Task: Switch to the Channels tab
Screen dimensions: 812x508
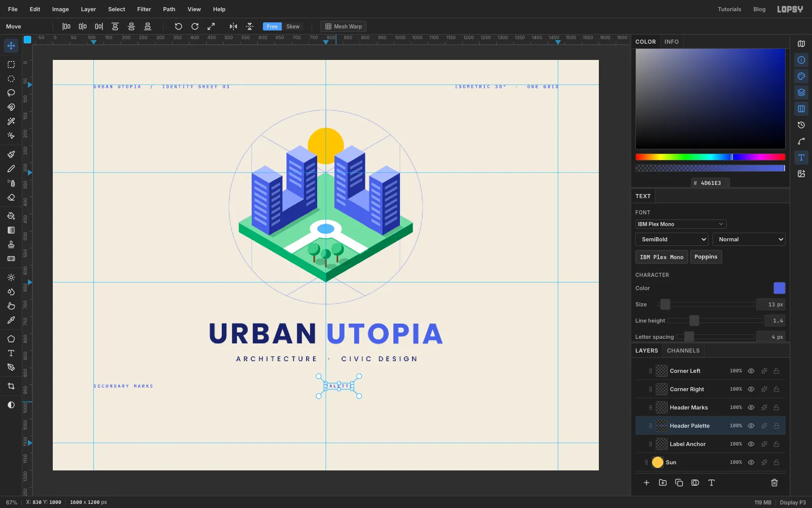Action: 683,351
